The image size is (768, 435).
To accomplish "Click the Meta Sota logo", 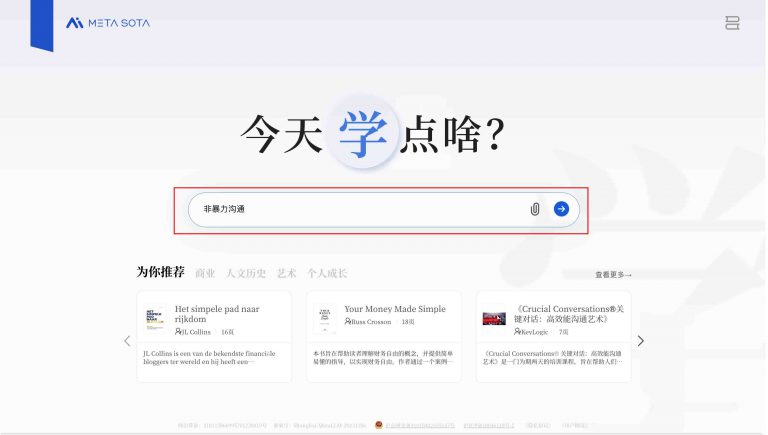I will tap(108, 23).
